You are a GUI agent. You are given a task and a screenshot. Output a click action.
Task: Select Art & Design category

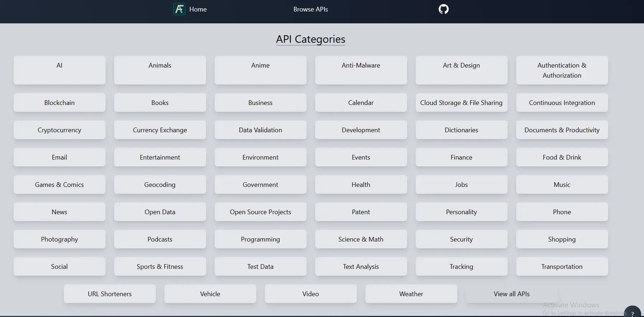tap(462, 70)
